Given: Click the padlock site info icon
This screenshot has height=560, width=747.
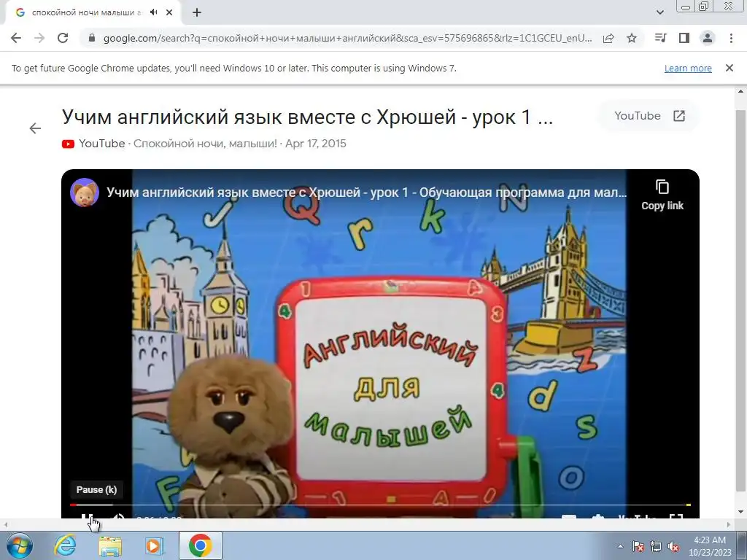Looking at the screenshot, I should pos(92,38).
